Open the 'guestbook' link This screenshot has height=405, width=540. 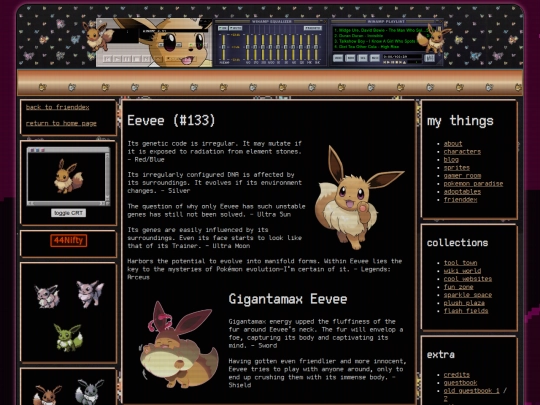pos(460,383)
